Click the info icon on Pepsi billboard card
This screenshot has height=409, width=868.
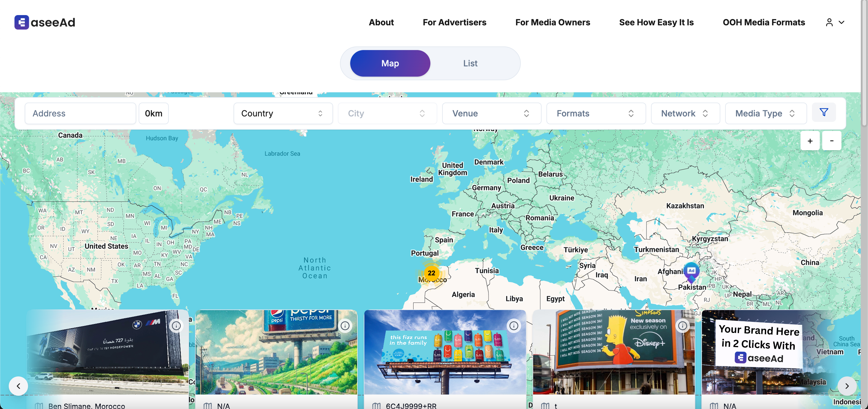tap(345, 326)
